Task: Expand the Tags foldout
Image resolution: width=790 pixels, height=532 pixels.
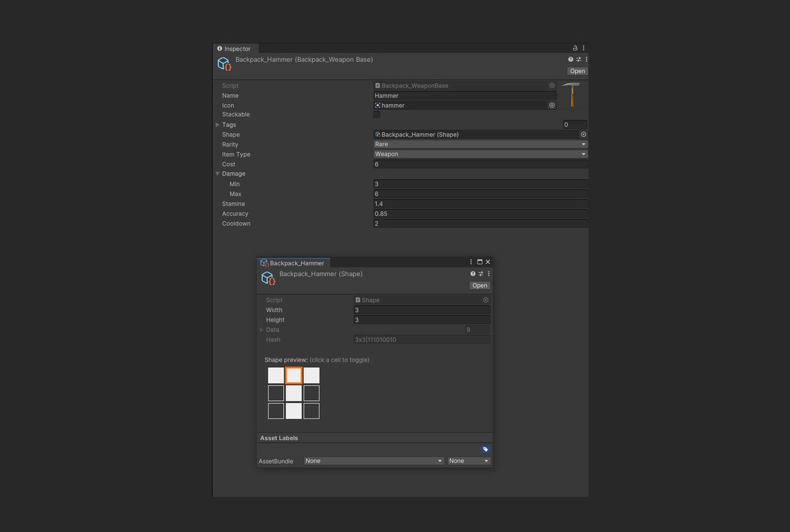Action: point(217,124)
